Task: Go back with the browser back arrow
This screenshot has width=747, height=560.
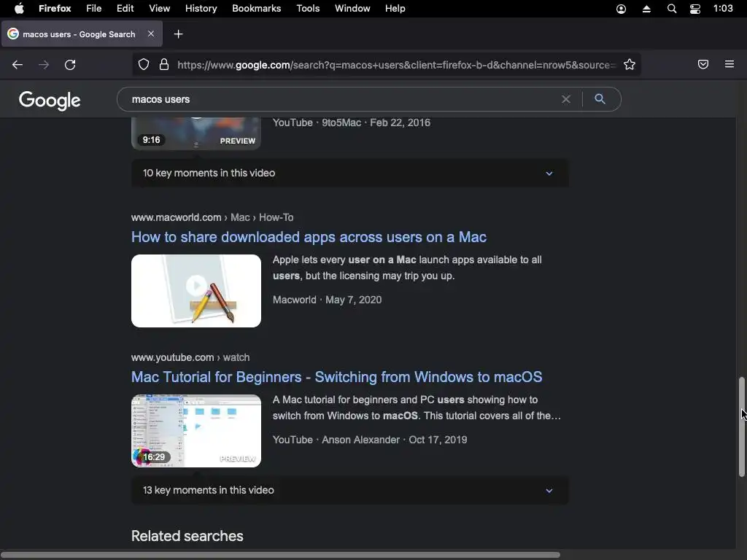Action: 18,65
